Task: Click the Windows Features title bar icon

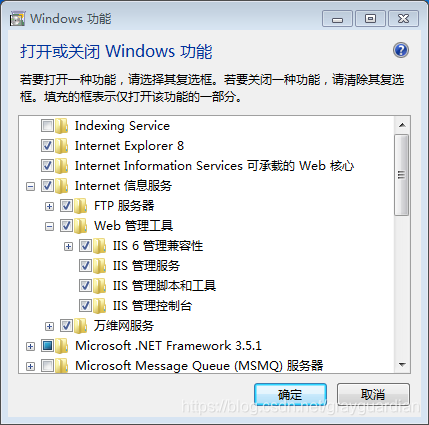Action: pos(17,19)
